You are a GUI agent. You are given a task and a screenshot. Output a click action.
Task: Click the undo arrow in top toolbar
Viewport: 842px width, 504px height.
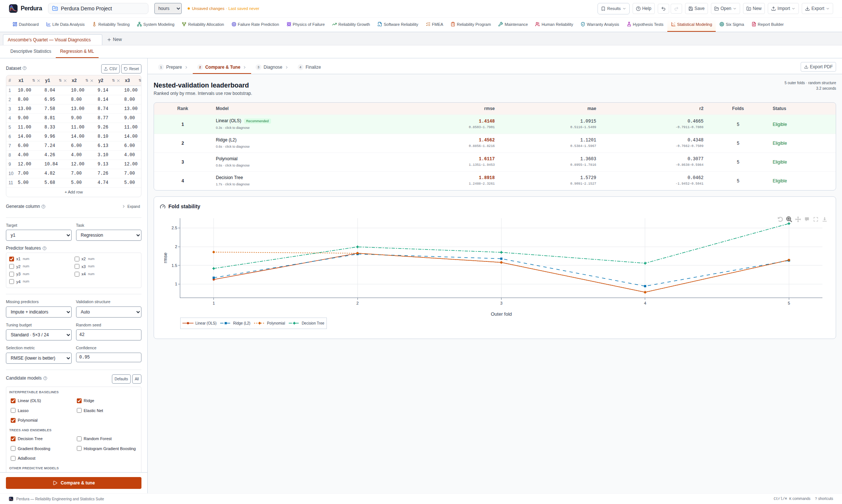point(663,8)
